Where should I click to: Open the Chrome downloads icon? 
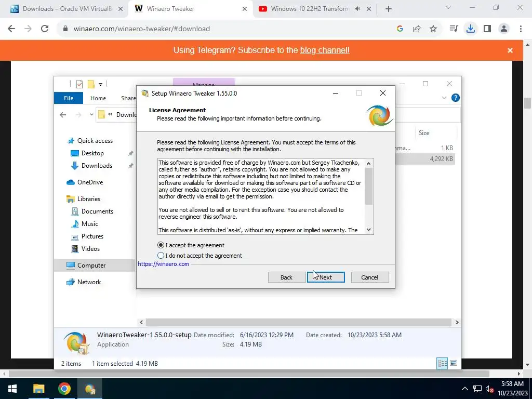point(470,29)
